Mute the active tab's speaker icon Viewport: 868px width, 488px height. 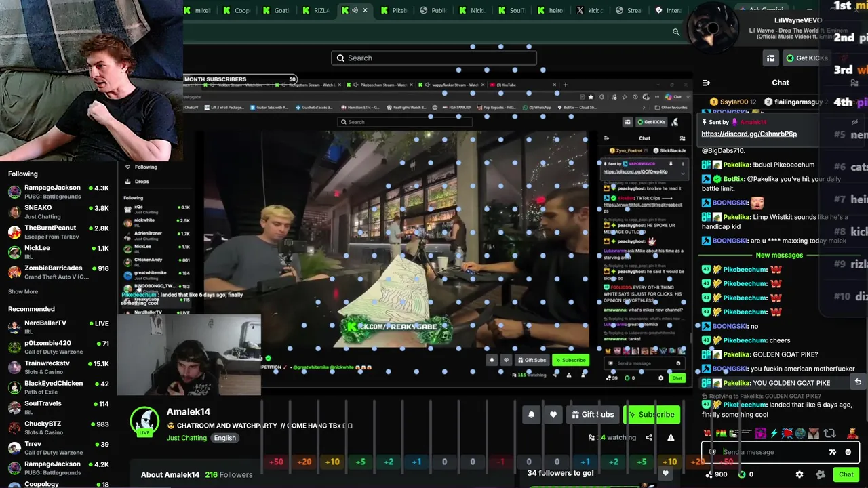pyautogui.click(x=355, y=10)
